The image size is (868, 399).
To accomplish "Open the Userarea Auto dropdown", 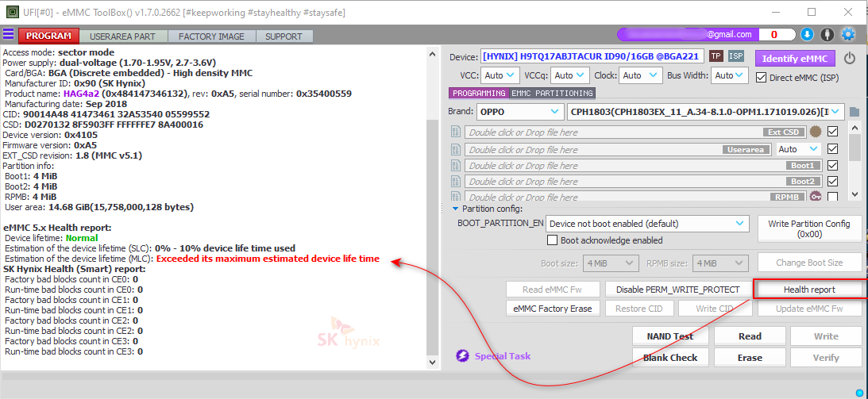I will click(x=799, y=149).
